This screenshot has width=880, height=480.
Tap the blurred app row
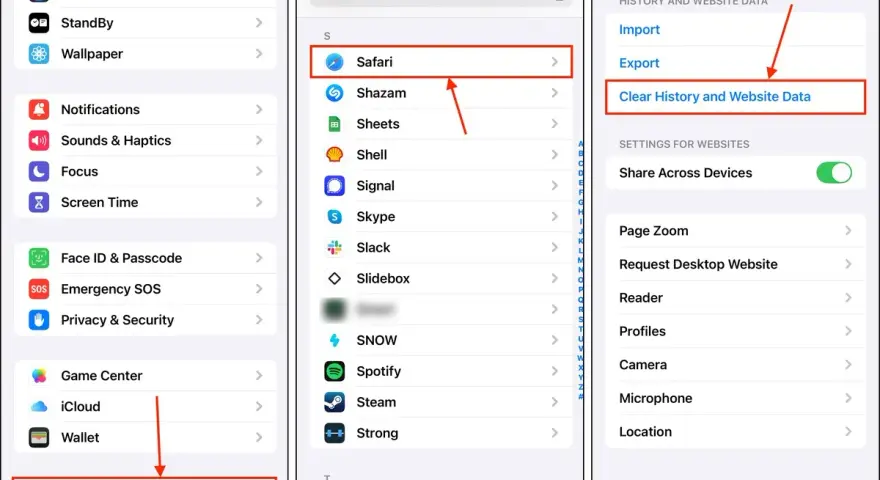coord(441,309)
